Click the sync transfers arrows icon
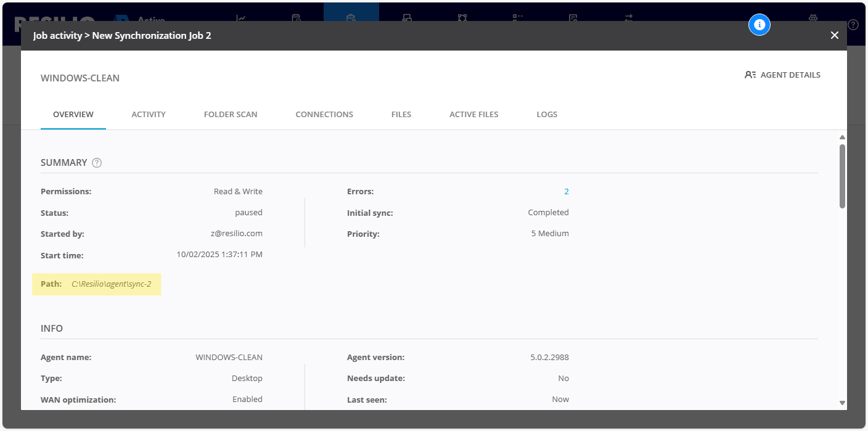 coord(629,18)
